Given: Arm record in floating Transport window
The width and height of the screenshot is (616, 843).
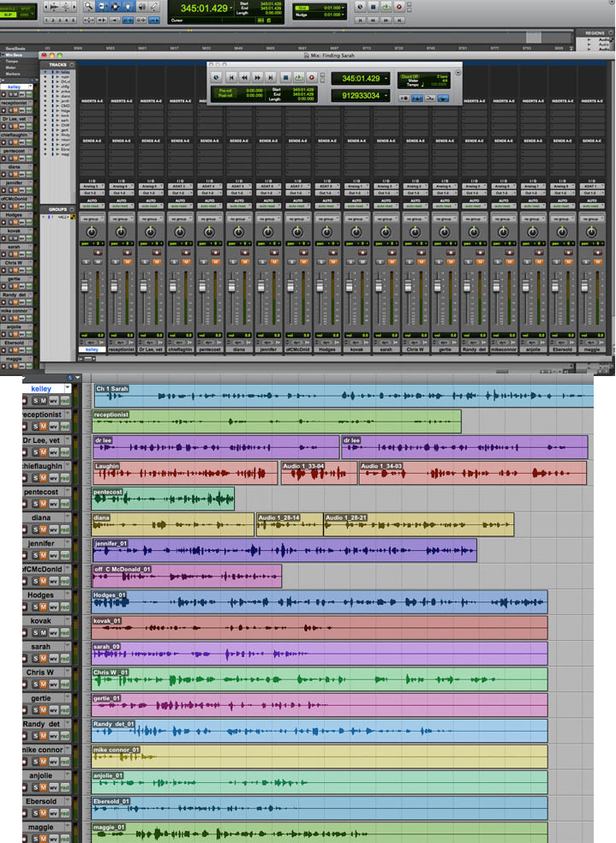Looking at the screenshot, I should pyautogui.click(x=311, y=78).
